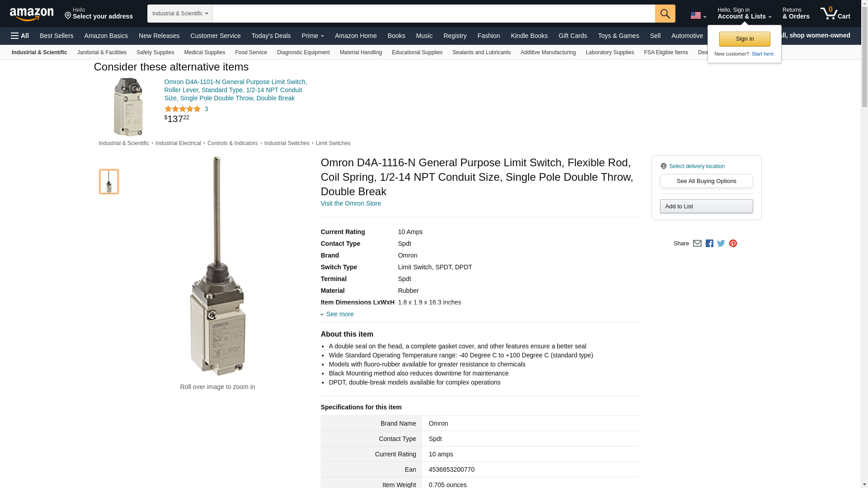Click the yellow Sign in button

[745, 39]
